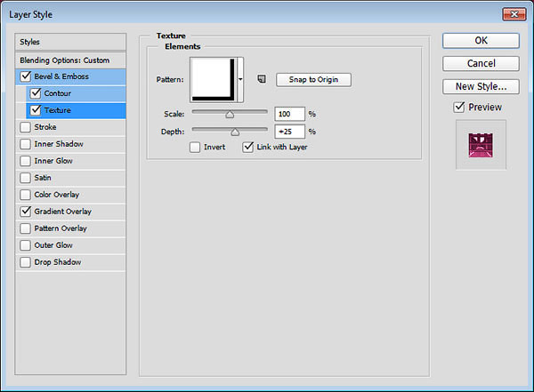Open the pattern picker dropdown arrow
This screenshot has width=534, height=392.
240,80
